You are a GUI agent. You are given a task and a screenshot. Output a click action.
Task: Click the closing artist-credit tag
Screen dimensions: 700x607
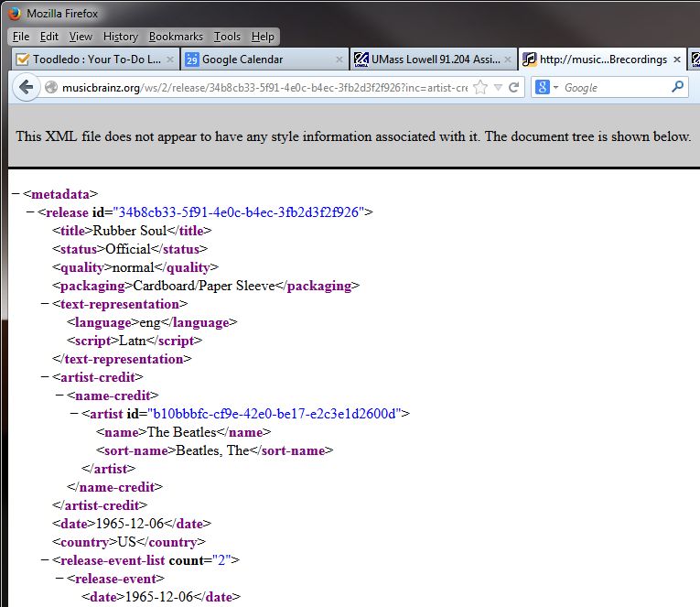pos(100,505)
